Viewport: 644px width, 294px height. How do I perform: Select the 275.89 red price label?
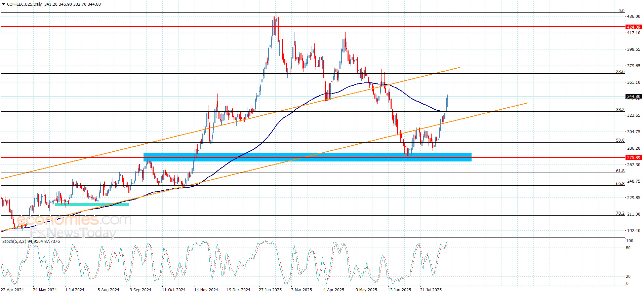pyautogui.click(x=634, y=157)
